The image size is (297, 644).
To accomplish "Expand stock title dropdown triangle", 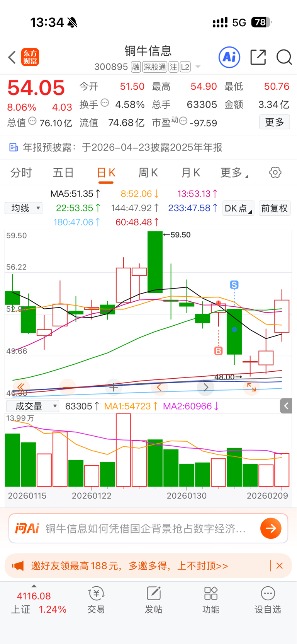I will point(198,67).
